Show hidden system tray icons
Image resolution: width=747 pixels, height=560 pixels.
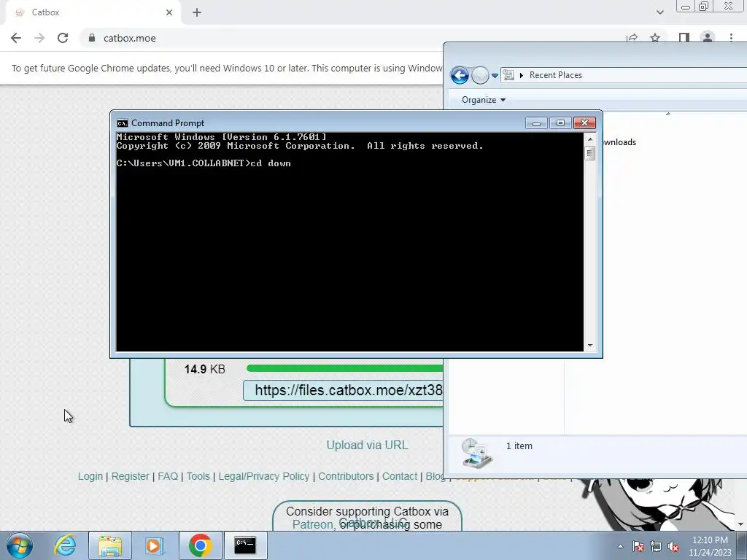tap(620, 546)
